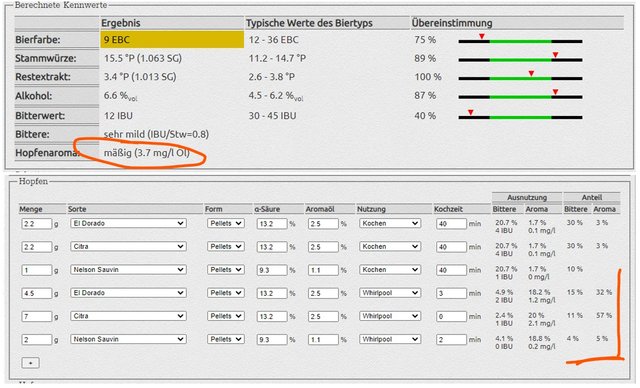Screen dimensions: 640x388
Task: Open Nutzung dropdown in the 7 g Citra row
Action: [390, 316]
